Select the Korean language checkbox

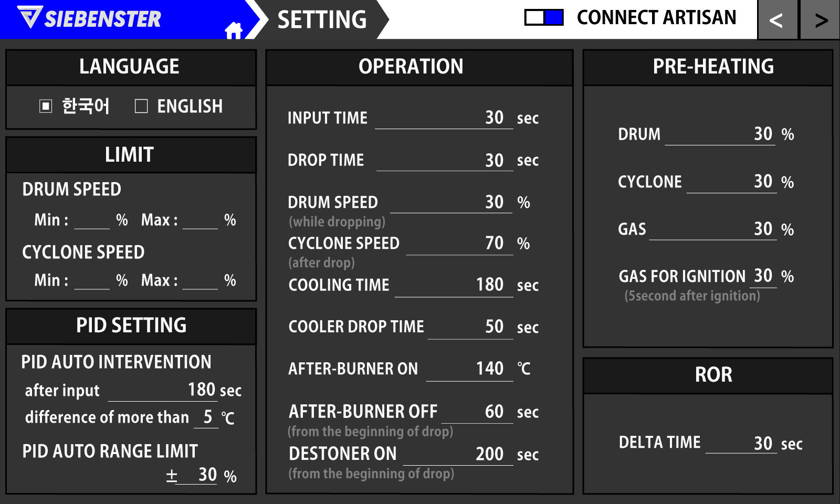click(46, 107)
